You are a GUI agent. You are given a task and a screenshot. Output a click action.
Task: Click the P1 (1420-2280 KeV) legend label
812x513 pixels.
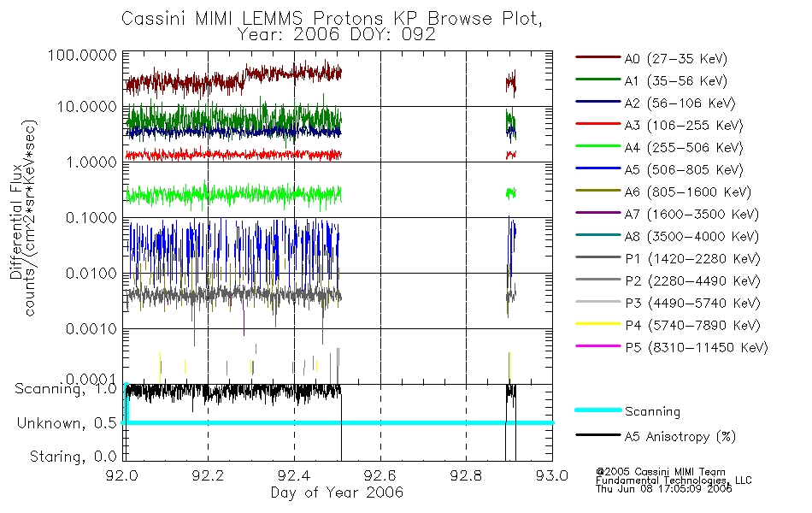692,258
